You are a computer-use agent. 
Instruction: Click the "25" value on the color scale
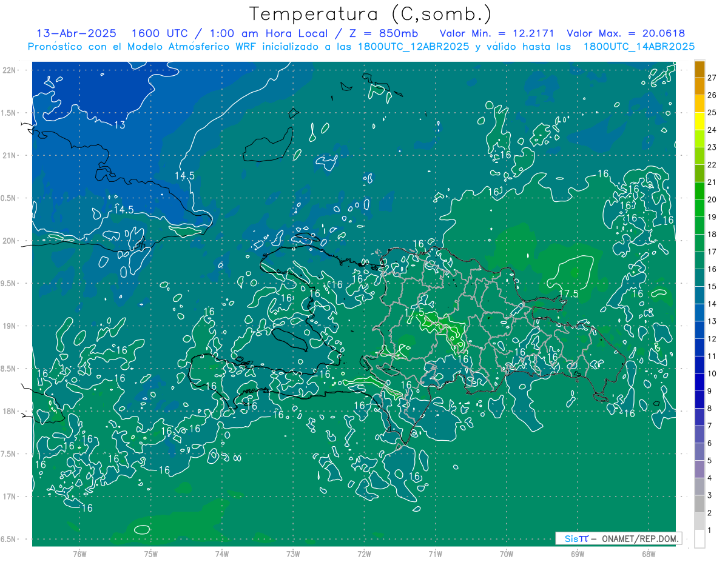click(712, 112)
